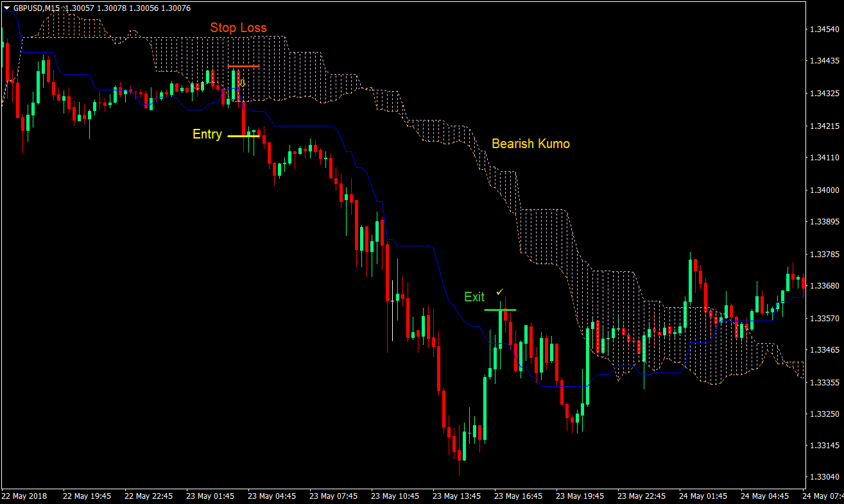Viewport: 844px width, 504px height.
Task: Click the yellow checkmark above the Exit line
Action: [x=500, y=292]
